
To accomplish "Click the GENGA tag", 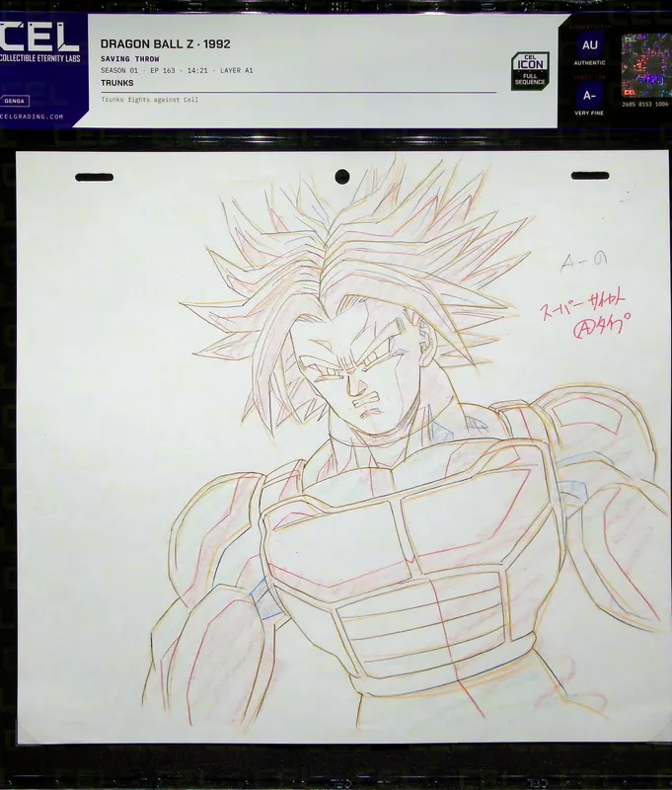I will 15,101.
